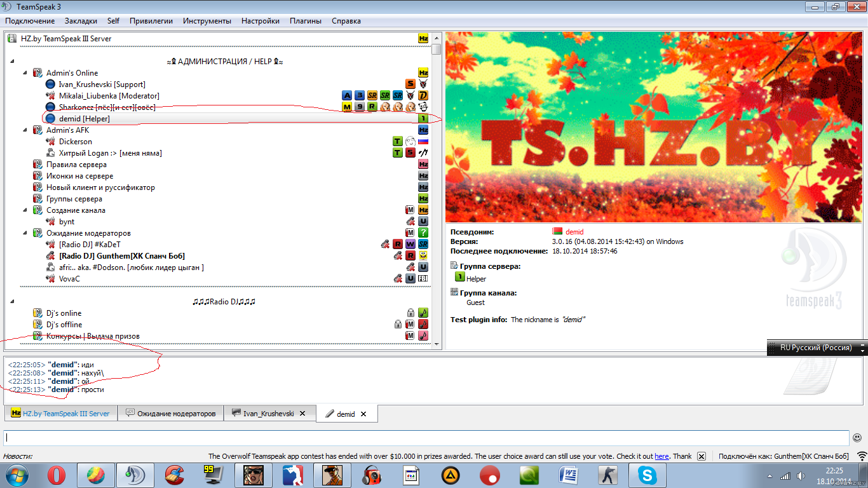This screenshot has height=488, width=868.
Task: Select user Ivan_Krushevski [Support]
Action: point(102,84)
